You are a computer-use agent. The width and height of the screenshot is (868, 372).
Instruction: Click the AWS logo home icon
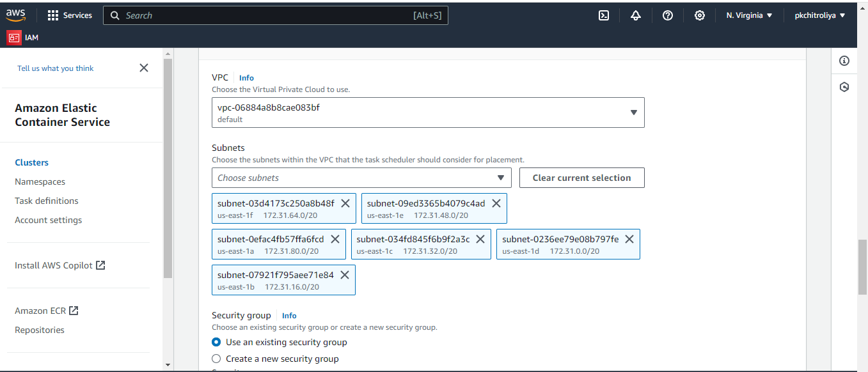[16, 15]
